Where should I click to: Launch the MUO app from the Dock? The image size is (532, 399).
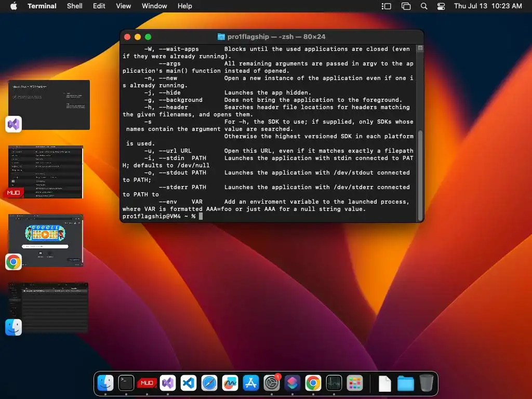147,383
